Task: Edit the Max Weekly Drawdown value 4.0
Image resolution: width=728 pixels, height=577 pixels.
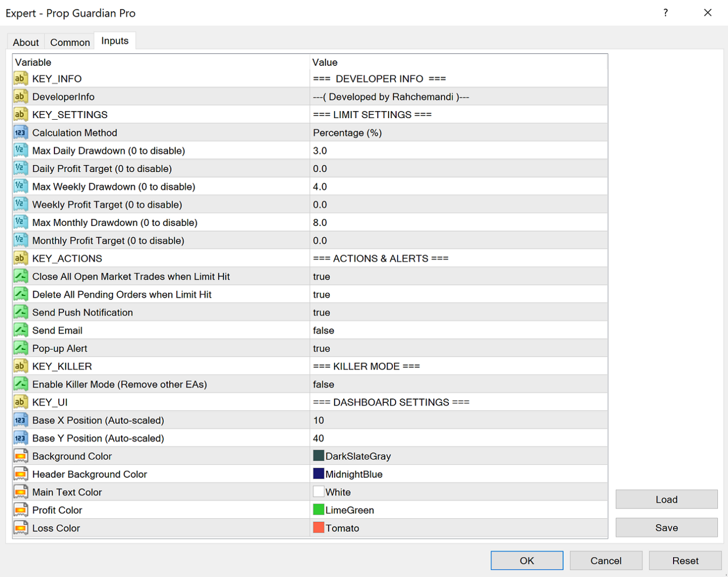Action: pyautogui.click(x=459, y=187)
